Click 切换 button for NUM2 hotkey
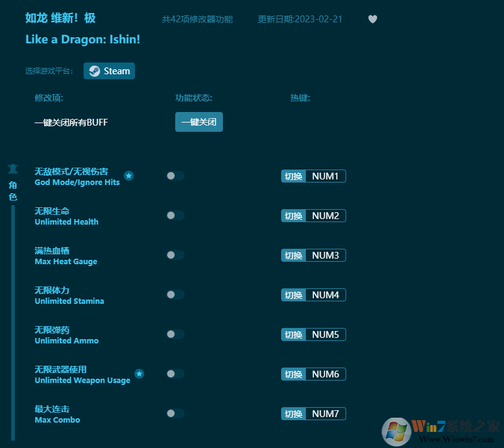Image resolution: width=504 pixels, height=448 pixels. (293, 216)
